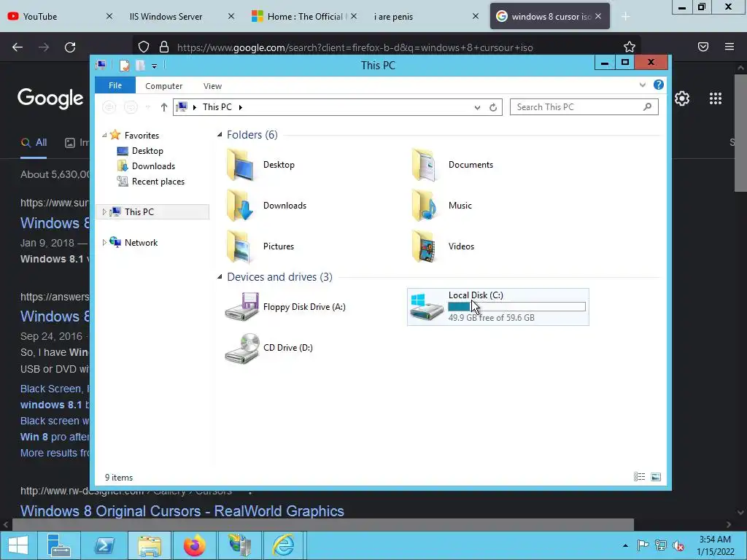This screenshot has width=747, height=560.
Task: Launch PowerShell from the taskbar
Action: tap(104, 545)
